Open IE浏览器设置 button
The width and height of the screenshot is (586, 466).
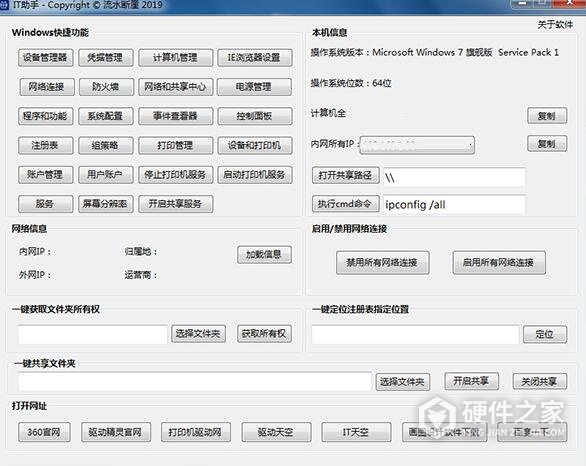(255, 58)
